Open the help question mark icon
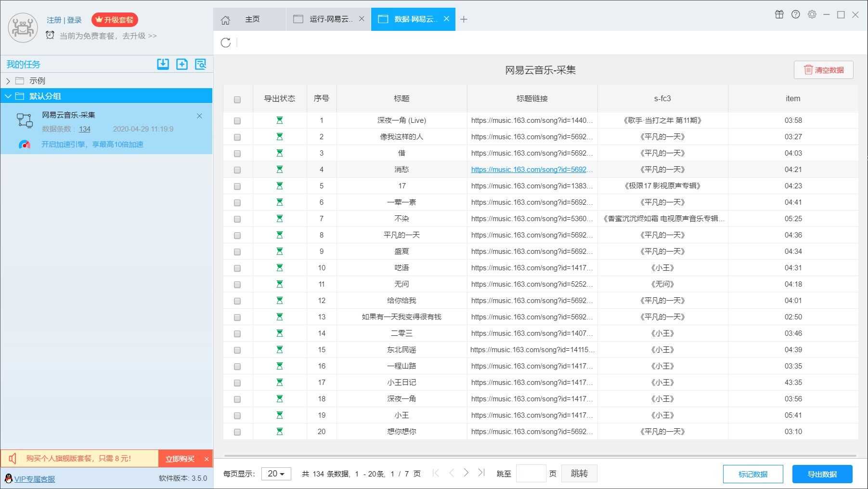The height and width of the screenshot is (489, 868). [796, 14]
